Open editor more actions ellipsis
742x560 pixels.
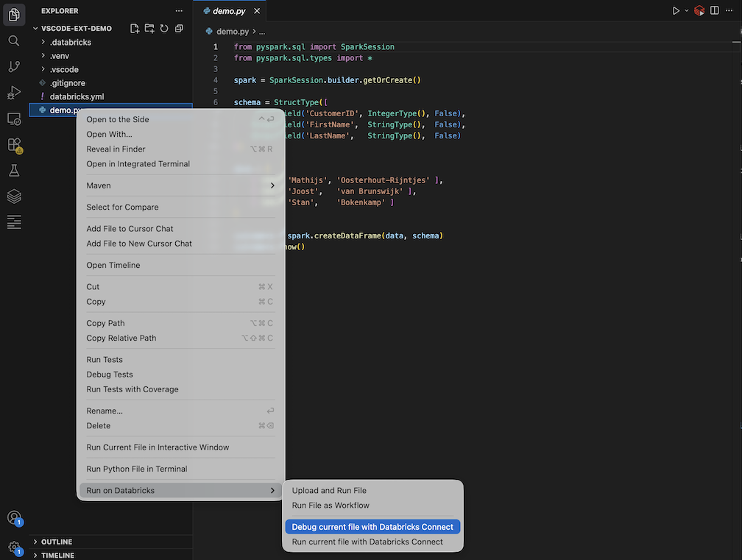coord(729,10)
